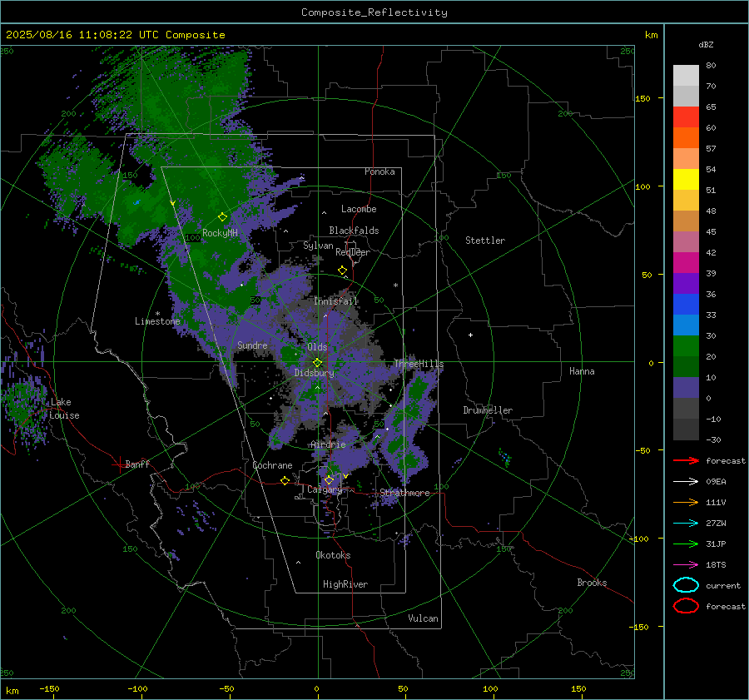The image size is (749, 700).
Task: Click the yellow diamond marker near RedDeer
Action: (x=343, y=271)
